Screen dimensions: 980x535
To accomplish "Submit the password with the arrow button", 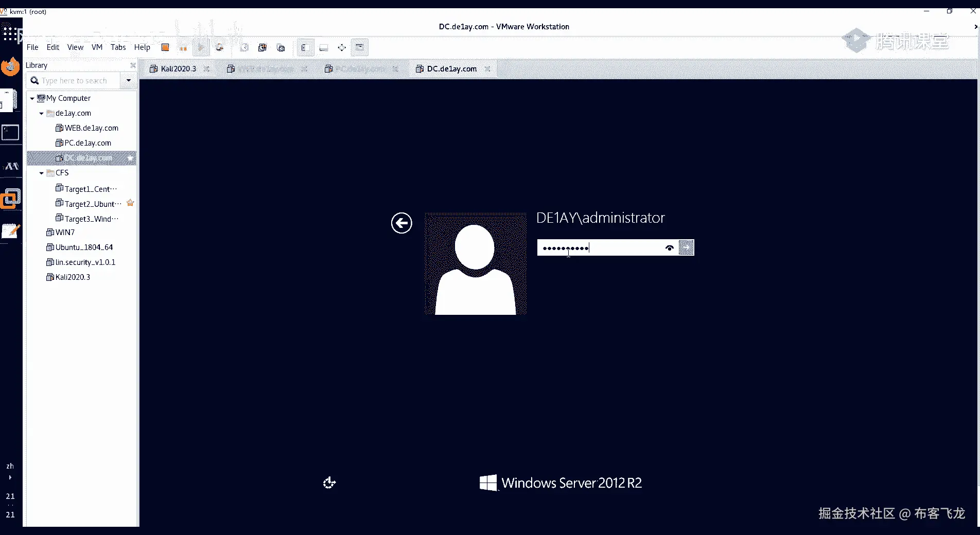I will coord(686,248).
